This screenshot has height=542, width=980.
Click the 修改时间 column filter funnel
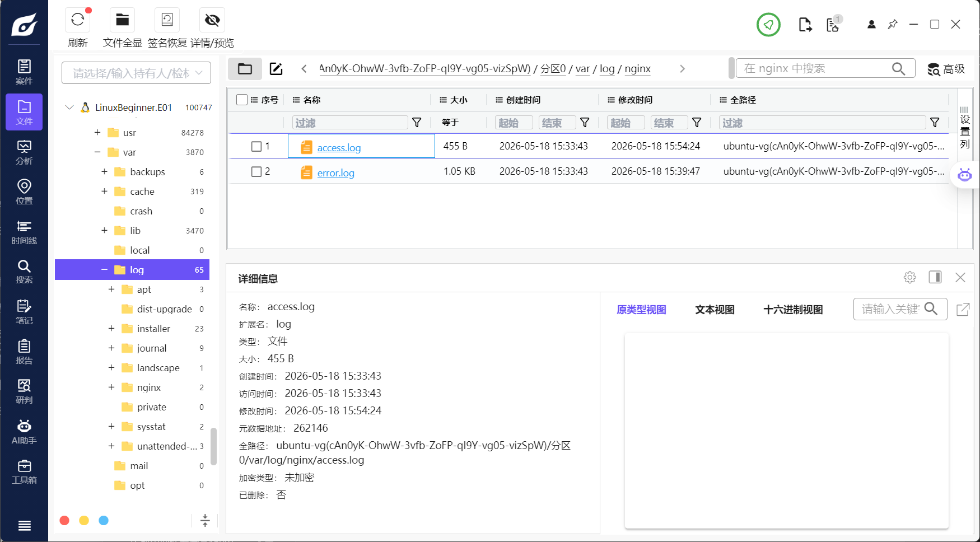coord(697,122)
